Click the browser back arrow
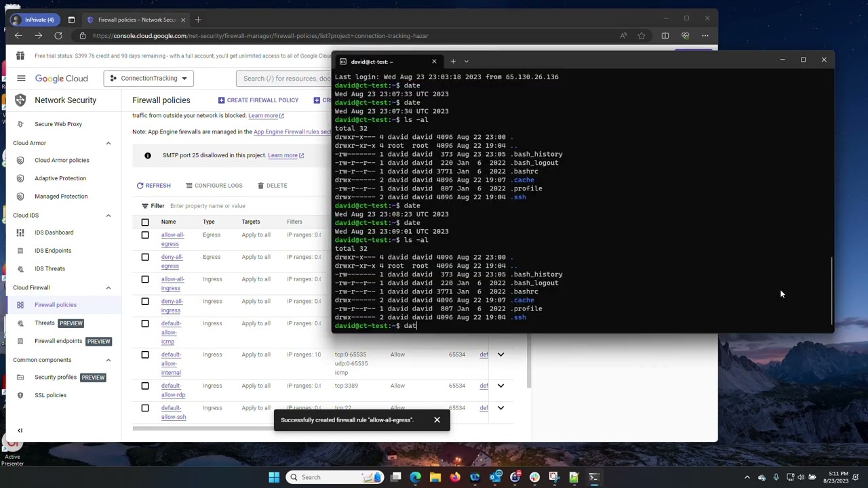Screen dimensions: 868x488 [x=18, y=36]
